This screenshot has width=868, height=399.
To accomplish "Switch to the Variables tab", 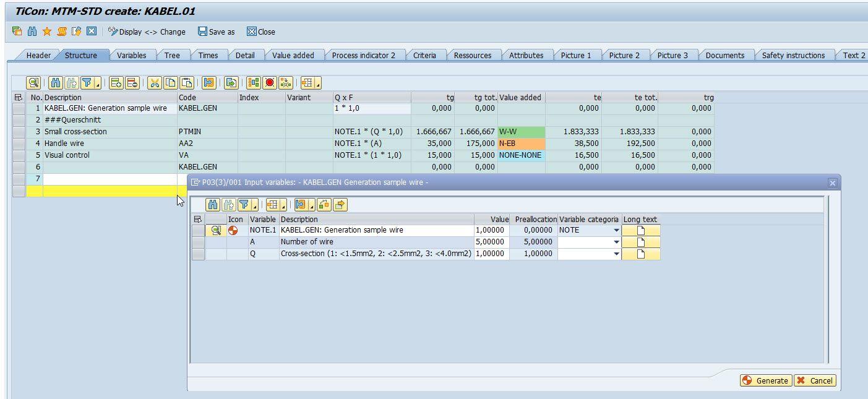I will pyautogui.click(x=131, y=55).
